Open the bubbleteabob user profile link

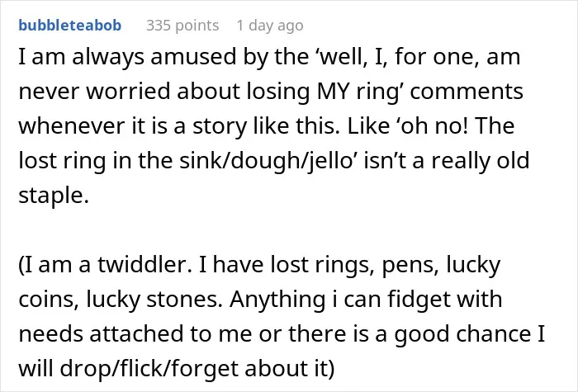pos(69,26)
